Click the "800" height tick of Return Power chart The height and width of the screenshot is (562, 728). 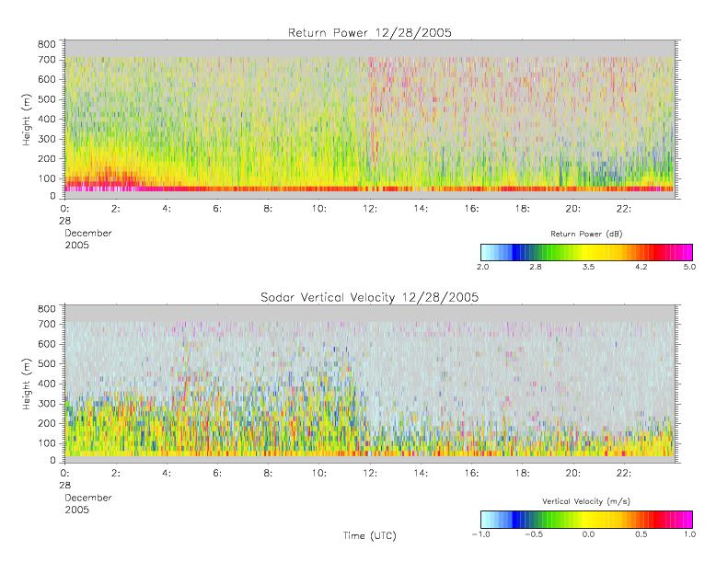(x=46, y=44)
